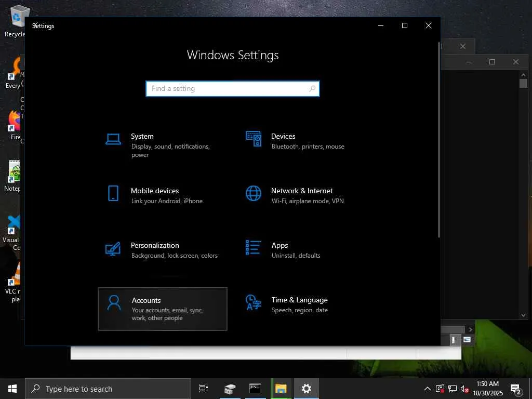Click the tray icon with the red dot
532x399 pixels.
coord(440,389)
